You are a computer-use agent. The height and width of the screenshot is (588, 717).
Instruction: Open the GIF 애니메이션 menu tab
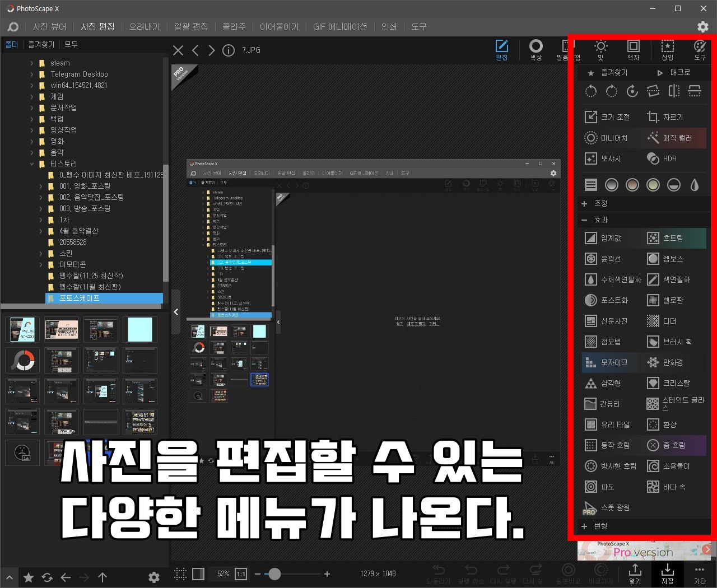pos(340,26)
